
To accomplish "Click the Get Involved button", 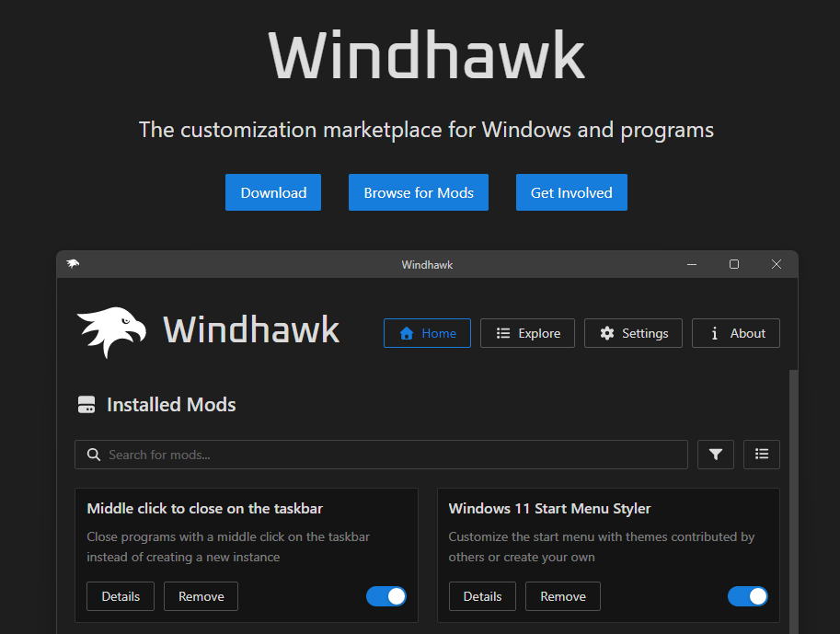I will click(x=571, y=192).
